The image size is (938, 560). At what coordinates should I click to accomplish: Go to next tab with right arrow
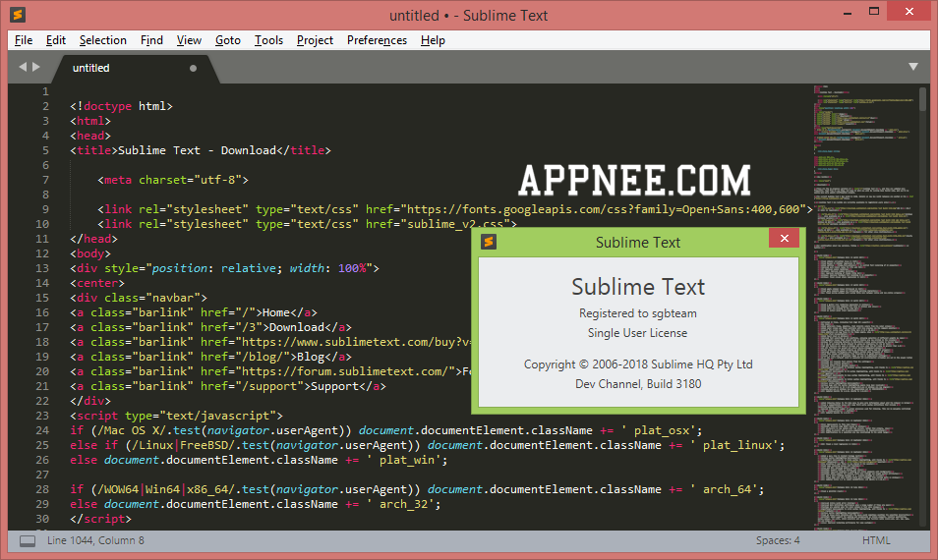(x=36, y=67)
